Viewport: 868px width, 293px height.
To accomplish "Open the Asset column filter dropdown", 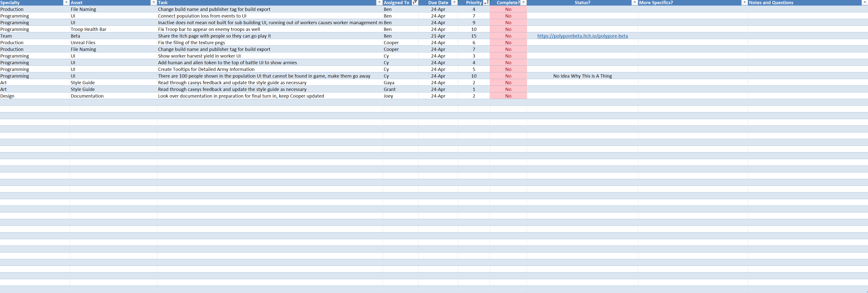I will (154, 2).
